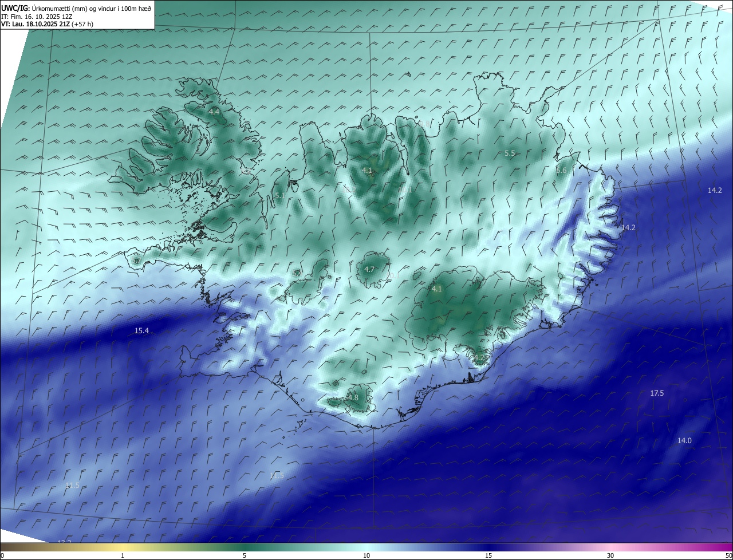Click the '1' tick on the color scale
The height and width of the screenshot is (560, 733).
(x=123, y=556)
